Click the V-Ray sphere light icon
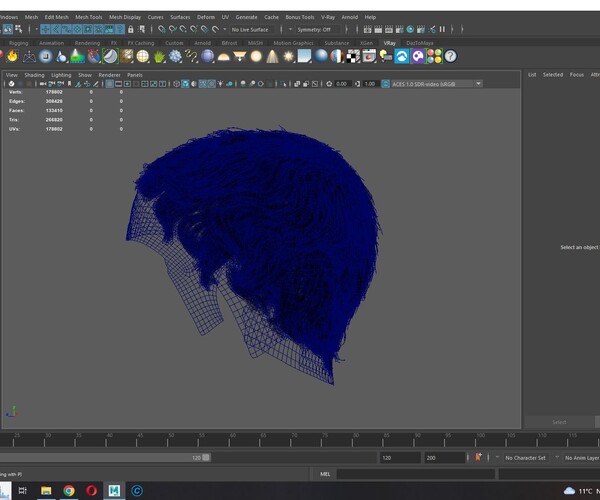 [256, 56]
